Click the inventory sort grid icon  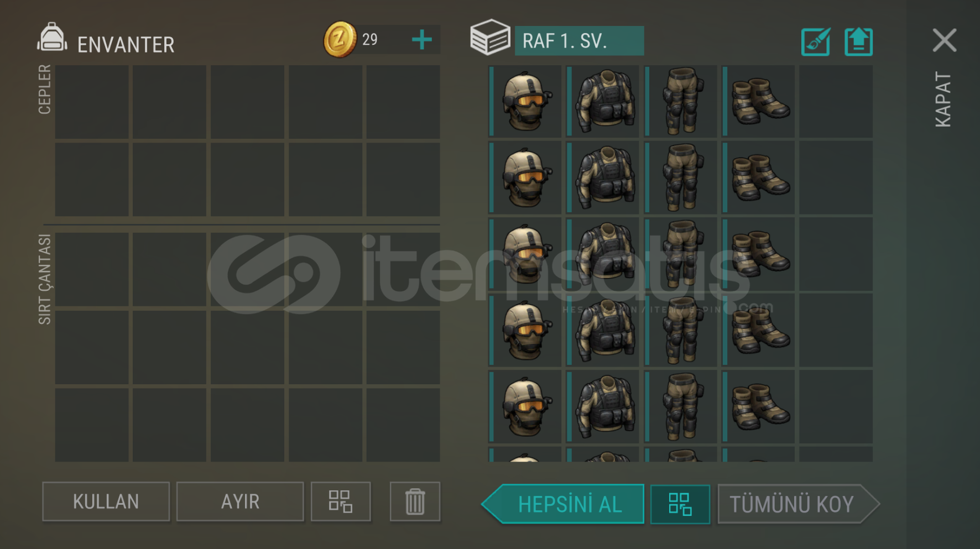click(341, 501)
